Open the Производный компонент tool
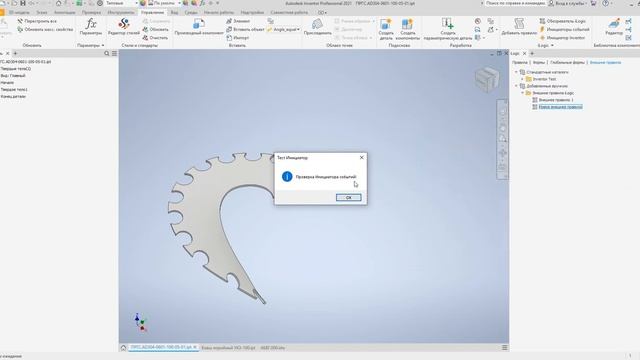The image size is (640, 360). [x=199, y=27]
